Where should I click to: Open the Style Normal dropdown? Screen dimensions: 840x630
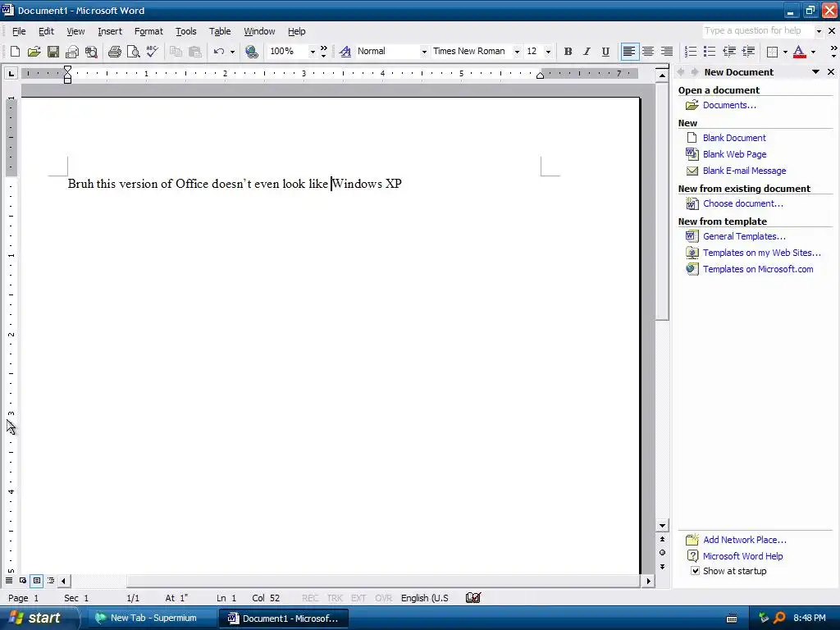click(x=424, y=52)
